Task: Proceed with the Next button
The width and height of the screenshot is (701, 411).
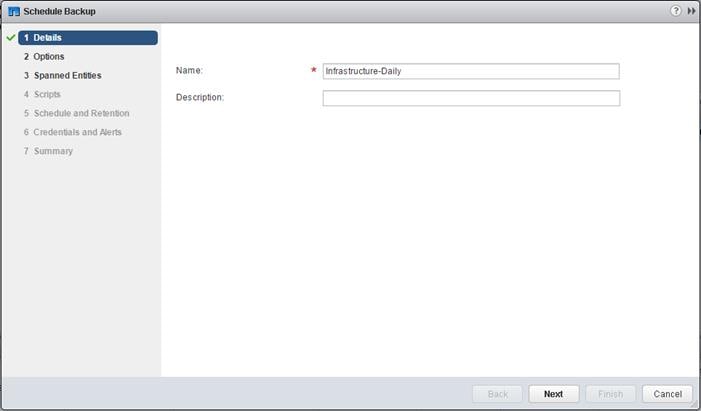Action: [x=553, y=394]
